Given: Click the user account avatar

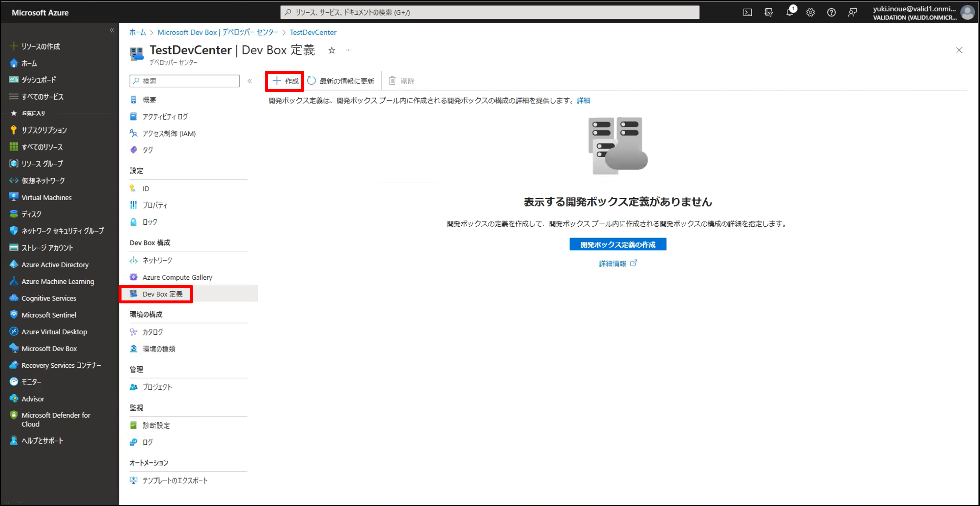Looking at the screenshot, I should point(967,13).
